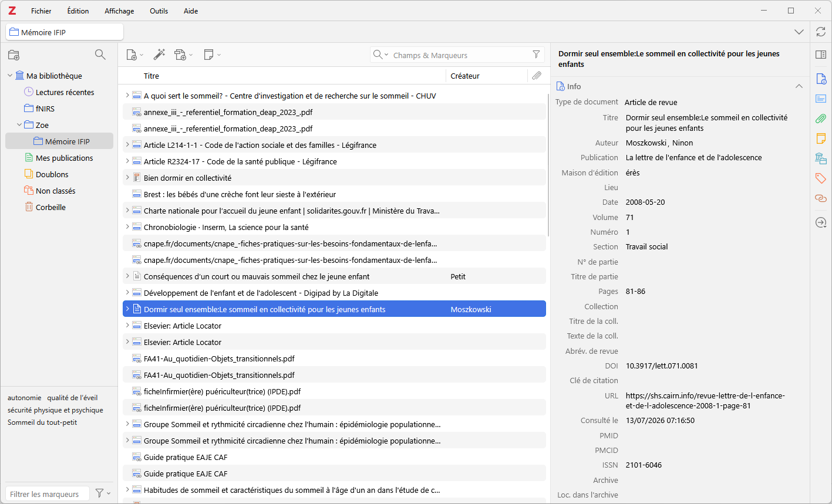Open the tag selector filter options dropdown

coord(103,493)
